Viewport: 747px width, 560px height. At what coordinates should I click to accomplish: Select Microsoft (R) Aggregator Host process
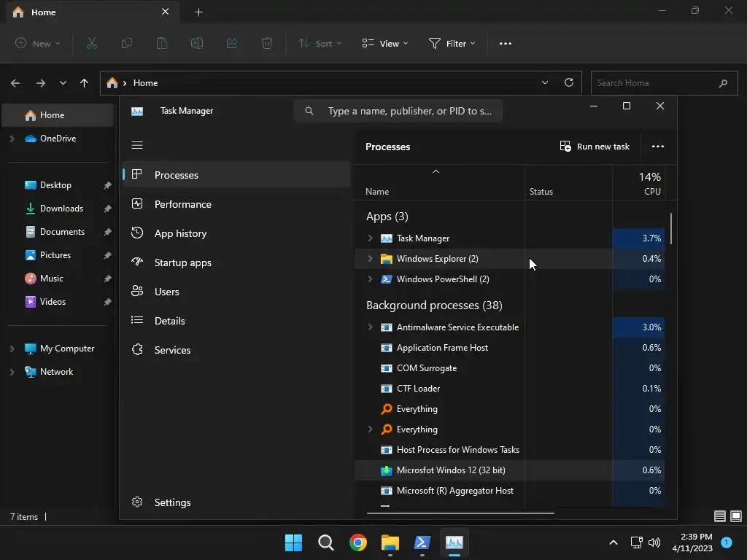tap(509, 491)
